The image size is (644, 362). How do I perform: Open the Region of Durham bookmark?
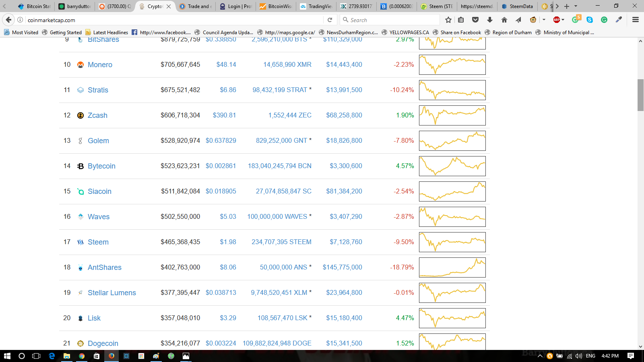pyautogui.click(x=508, y=32)
